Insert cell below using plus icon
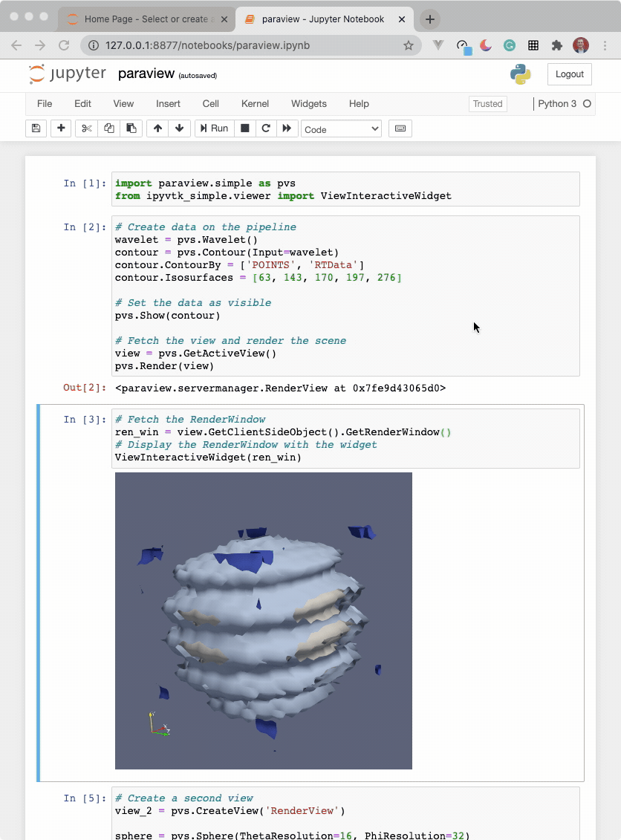This screenshot has height=840, width=621. pos(61,128)
